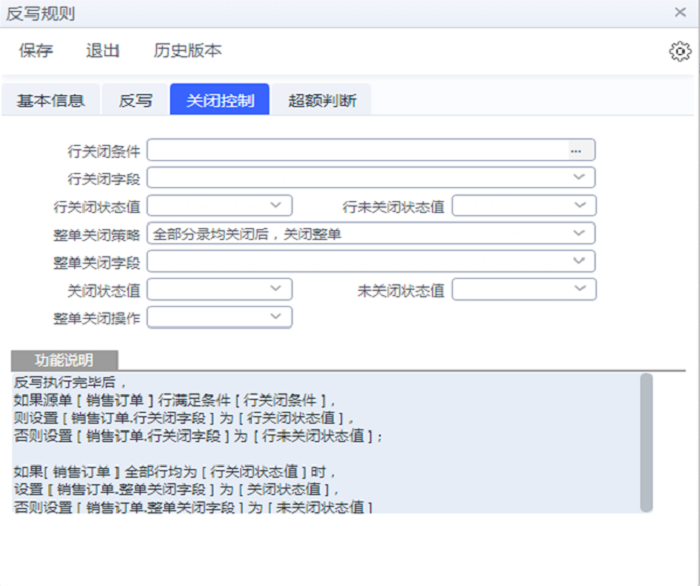Image resolution: width=700 pixels, height=586 pixels.
Task: Click 退出 to exit the dialog
Action: click(103, 51)
